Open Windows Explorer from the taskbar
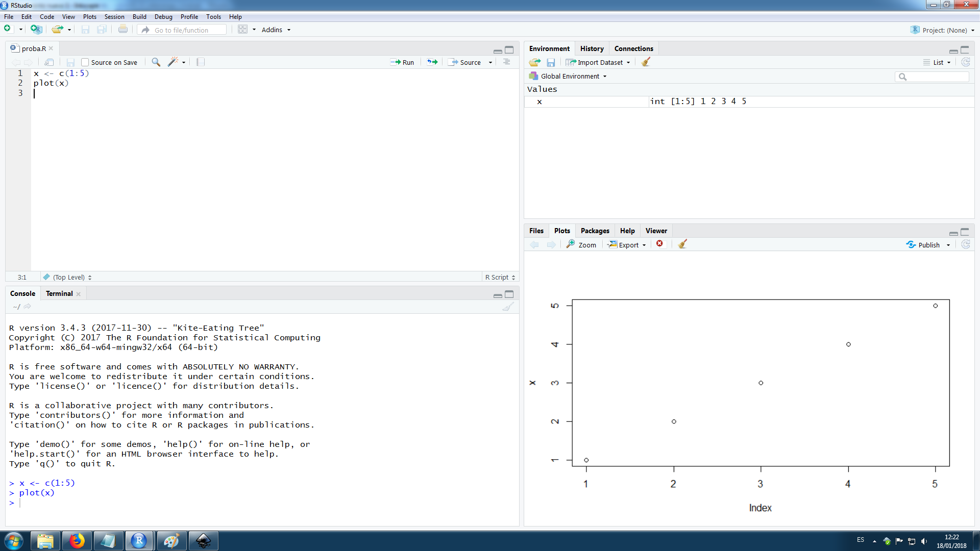This screenshot has height=551, width=980. coord(45,541)
